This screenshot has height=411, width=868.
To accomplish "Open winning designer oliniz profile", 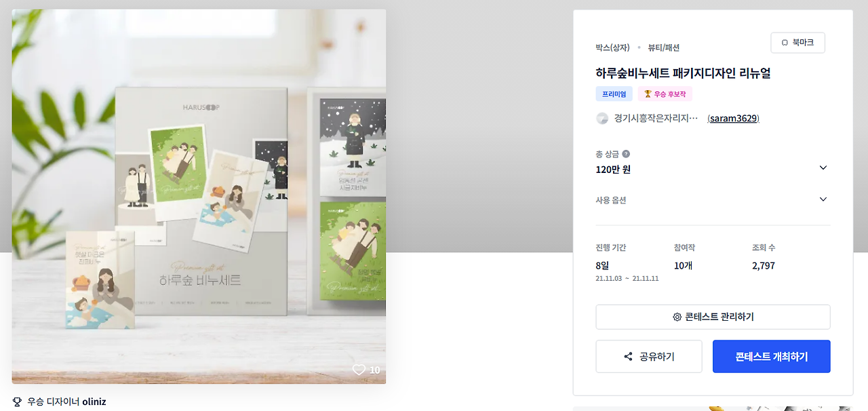I will [94, 402].
